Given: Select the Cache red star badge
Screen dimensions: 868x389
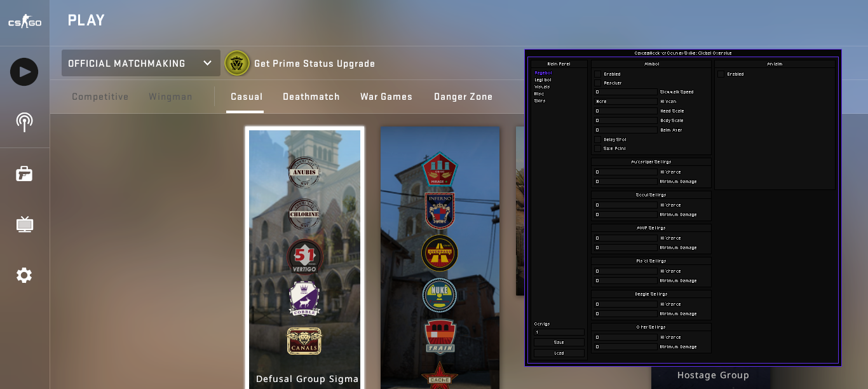Looking at the screenshot, I should [440, 375].
